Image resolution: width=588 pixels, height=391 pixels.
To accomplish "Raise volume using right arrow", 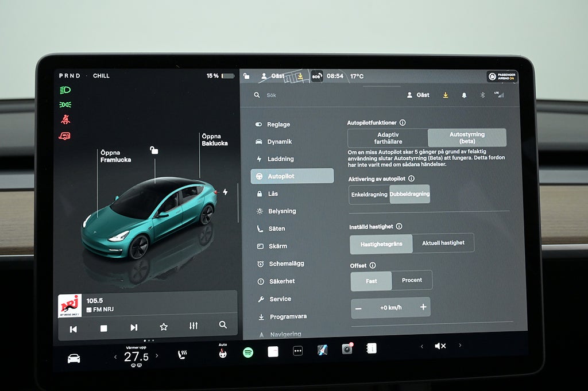I will [460, 346].
